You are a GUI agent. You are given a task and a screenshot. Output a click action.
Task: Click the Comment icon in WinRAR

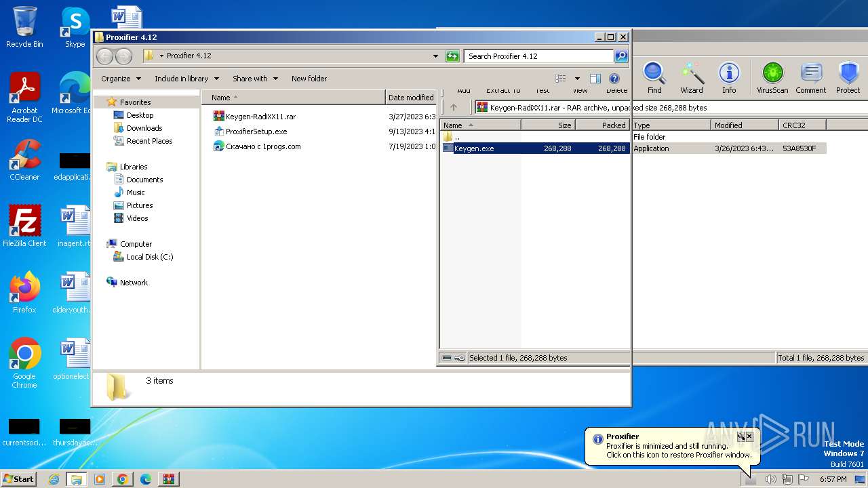[810, 78]
